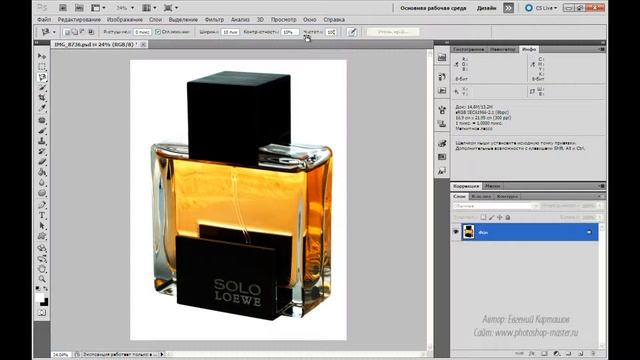This screenshot has width=640, height=360.
Task: Select the Path Selection tool
Action: click(42, 226)
